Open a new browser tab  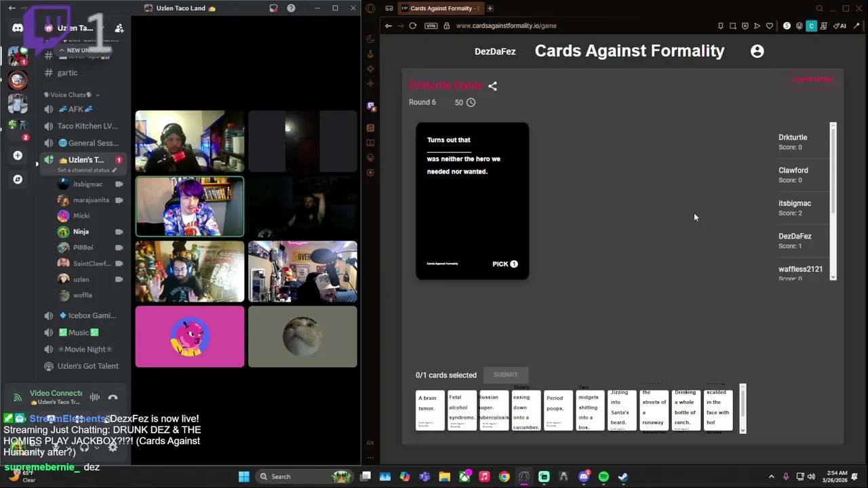tap(490, 8)
